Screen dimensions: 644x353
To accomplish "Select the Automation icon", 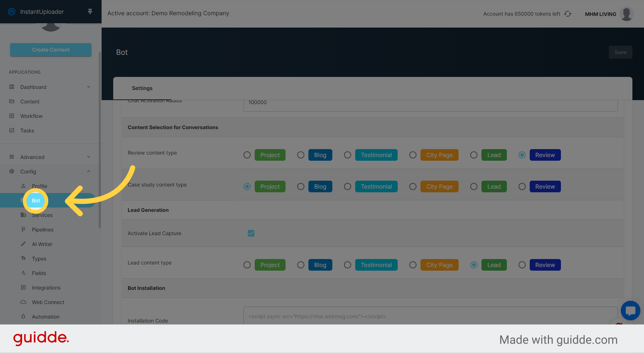I will pos(23,316).
